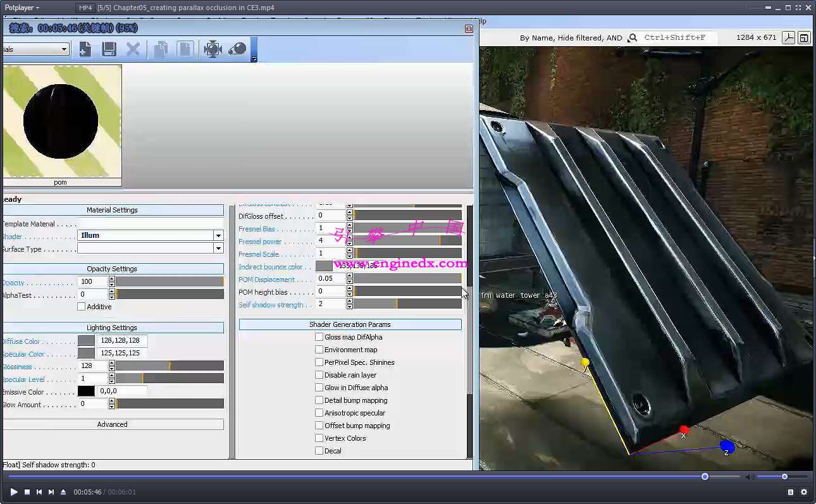Image resolution: width=816 pixels, height=504 pixels.
Task: Click the blue Z axis gizmo handle
Action: [727, 447]
